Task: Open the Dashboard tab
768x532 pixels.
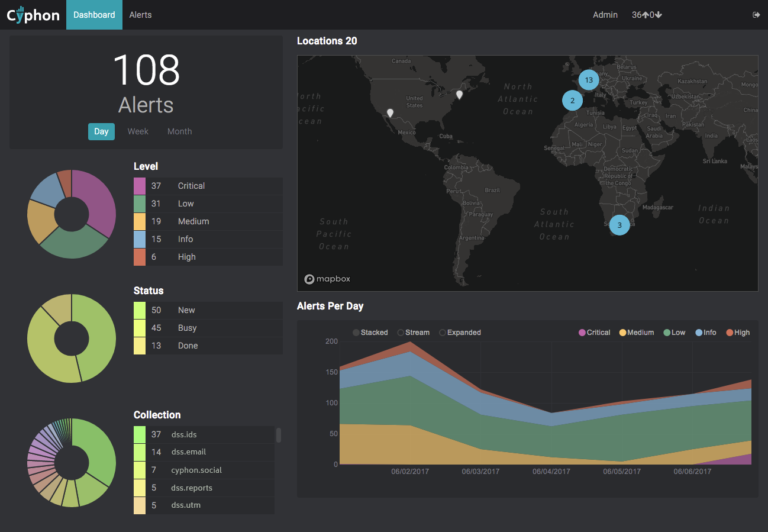Action: point(94,15)
